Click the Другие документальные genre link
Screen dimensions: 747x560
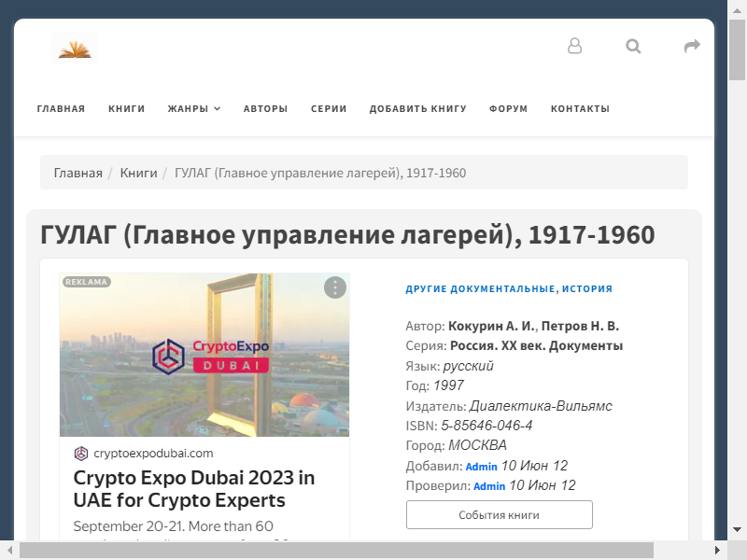point(480,289)
